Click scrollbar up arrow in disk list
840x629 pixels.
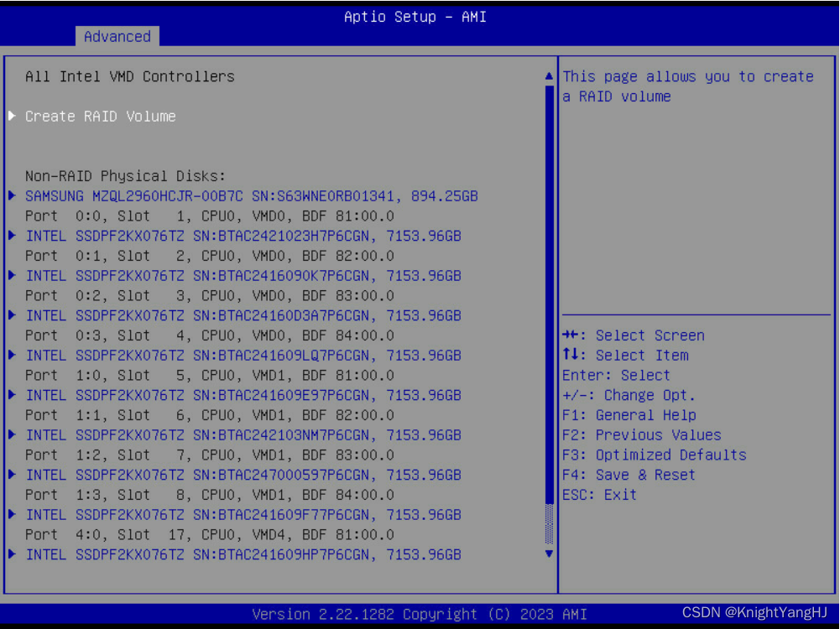pos(549,76)
